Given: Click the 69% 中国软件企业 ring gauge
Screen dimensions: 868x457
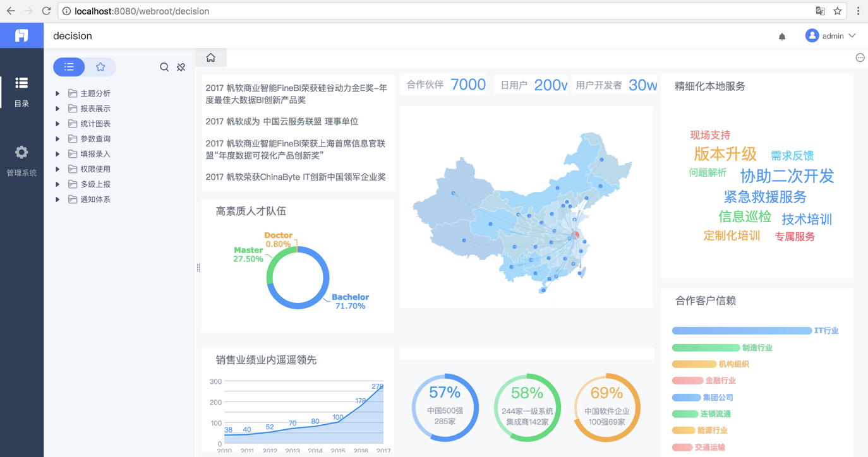Looking at the screenshot, I should tap(607, 407).
